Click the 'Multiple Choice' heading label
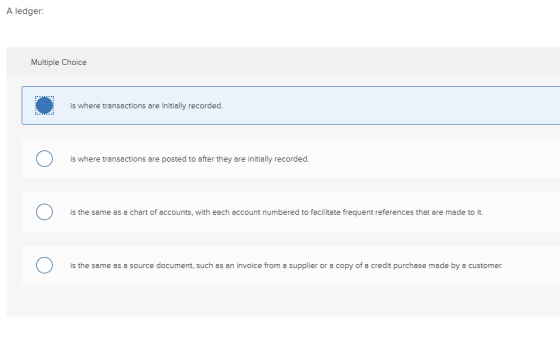The height and width of the screenshot is (360, 560). point(59,62)
